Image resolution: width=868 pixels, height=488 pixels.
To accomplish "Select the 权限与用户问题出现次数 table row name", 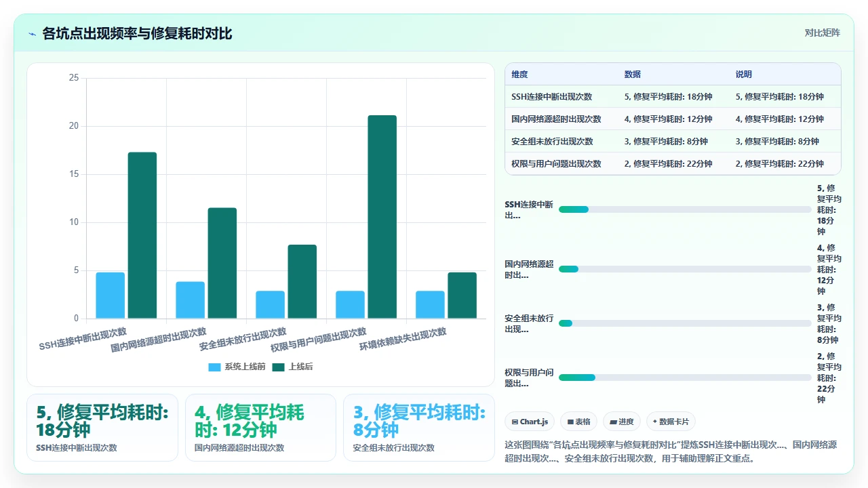I will click(x=556, y=164).
